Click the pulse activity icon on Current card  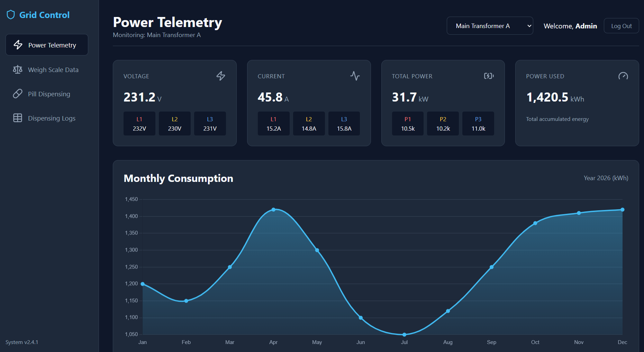(x=355, y=76)
